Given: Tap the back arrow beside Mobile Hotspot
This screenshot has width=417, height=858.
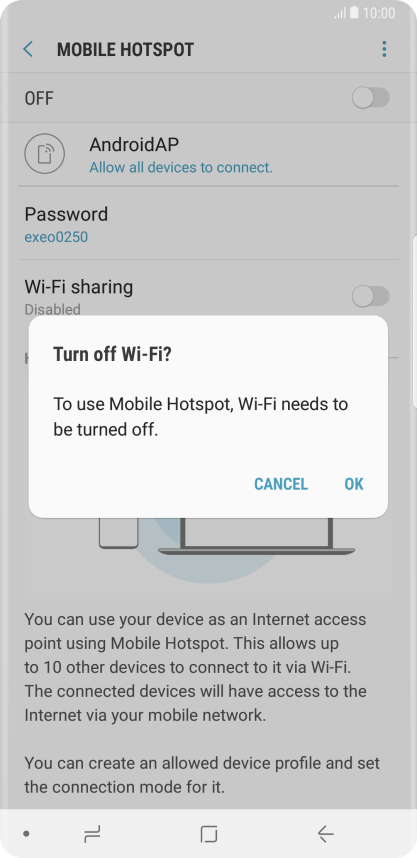Looking at the screenshot, I should coord(28,50).
